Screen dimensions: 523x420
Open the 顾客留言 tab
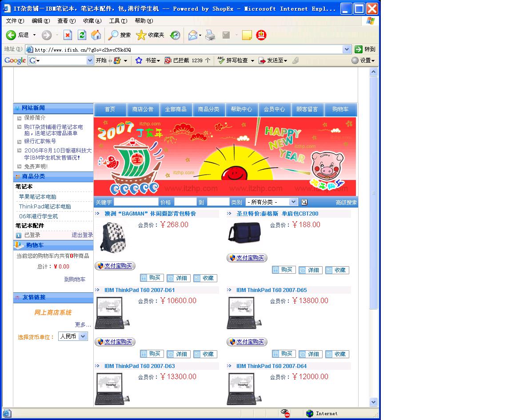click(x=307, y=109)
